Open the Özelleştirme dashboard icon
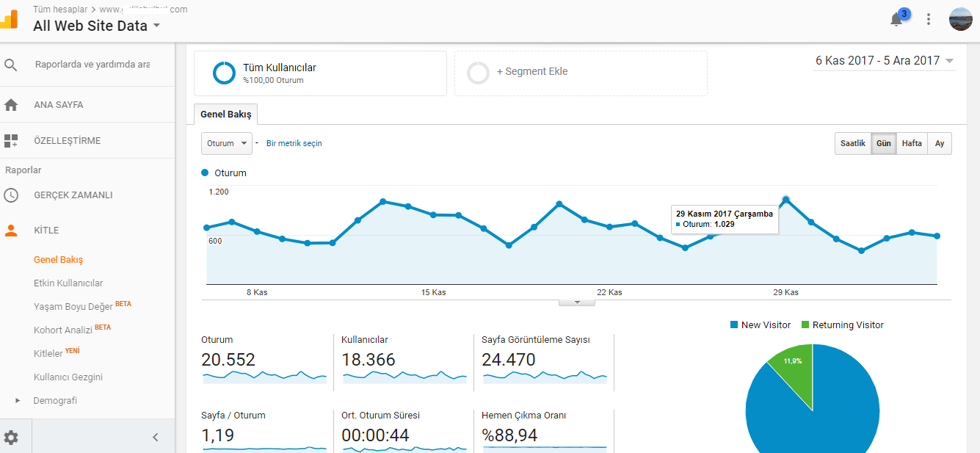This screenshot has width=980, height=453. [11, 140]
